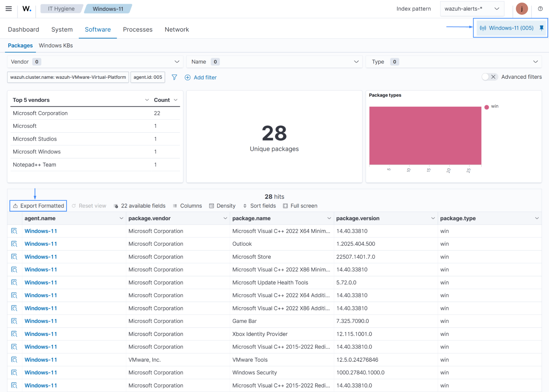
Task: Click the Wazuh home logo
Action: pyautogui.click(x=27, y=9)
